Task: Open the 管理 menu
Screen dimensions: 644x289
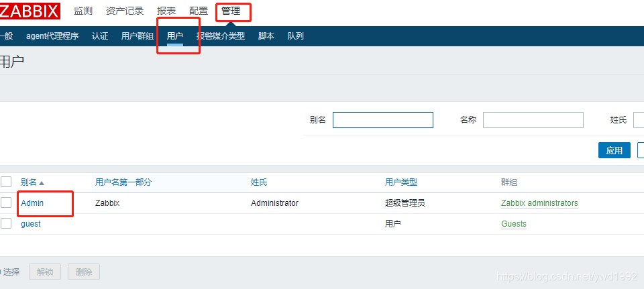Action: 231,11
